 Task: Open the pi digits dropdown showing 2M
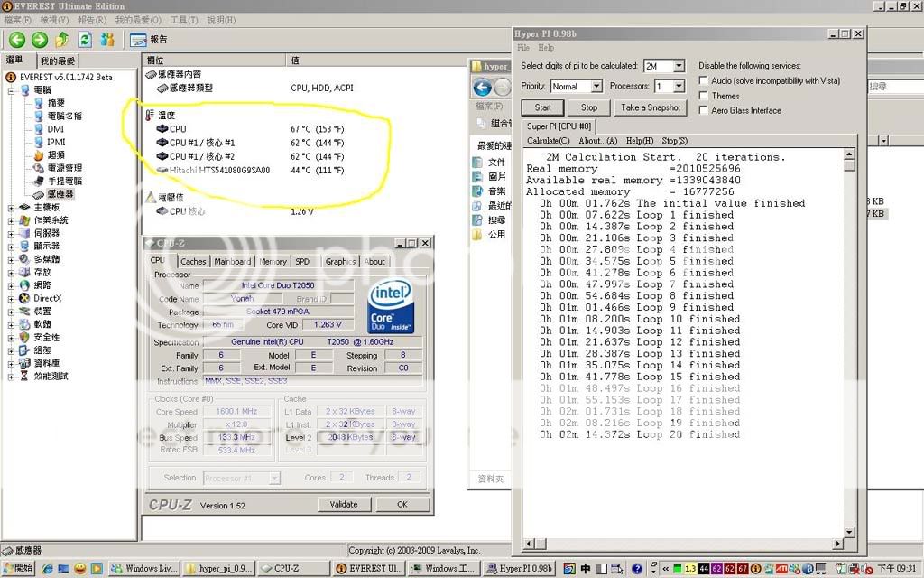(x=679, y=66)
